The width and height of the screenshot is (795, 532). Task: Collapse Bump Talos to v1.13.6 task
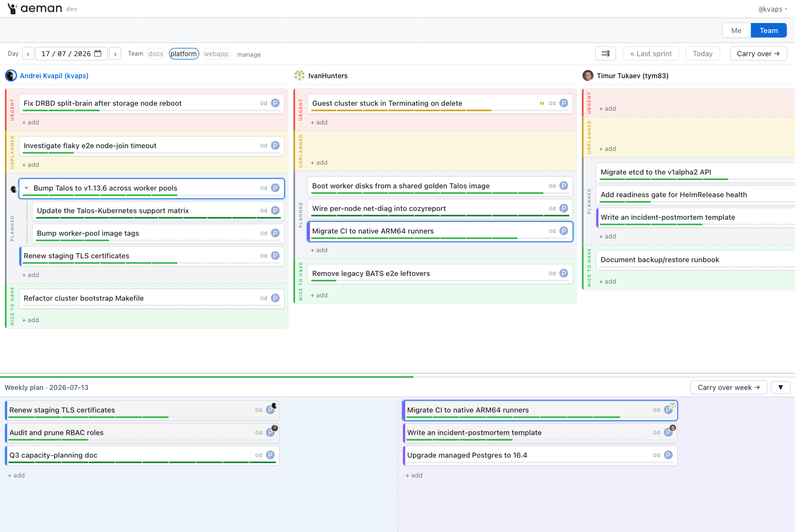click(26, 188)
